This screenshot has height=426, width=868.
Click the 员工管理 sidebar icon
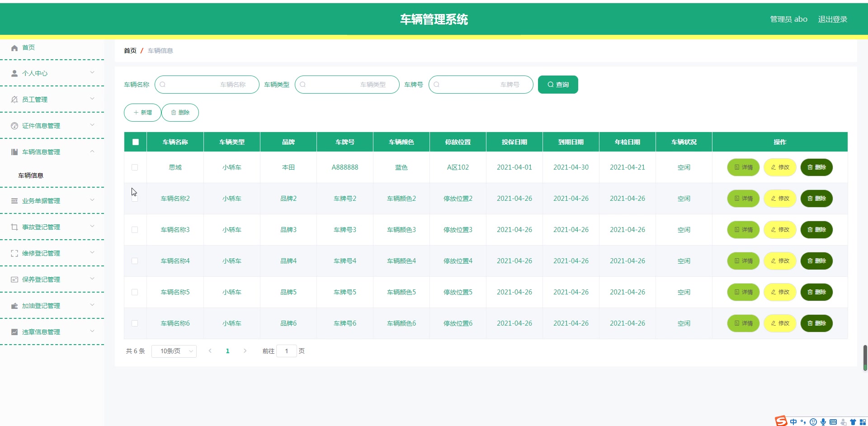14,99
